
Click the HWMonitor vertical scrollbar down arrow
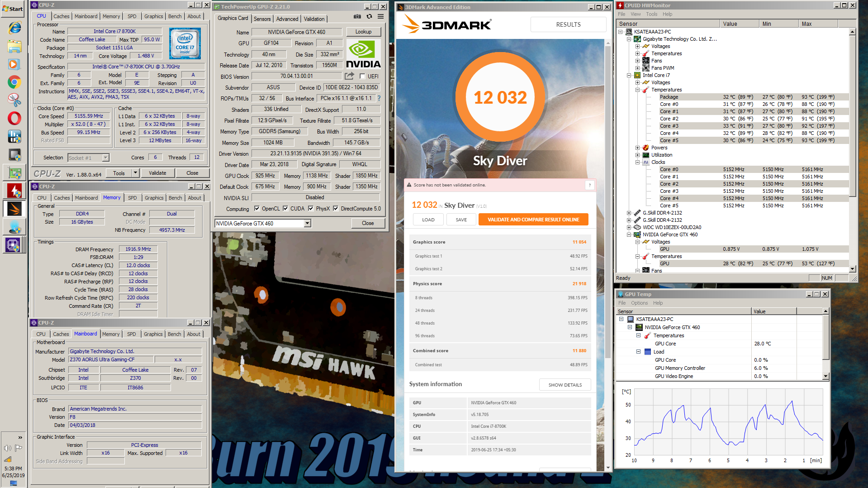(852, 269)
